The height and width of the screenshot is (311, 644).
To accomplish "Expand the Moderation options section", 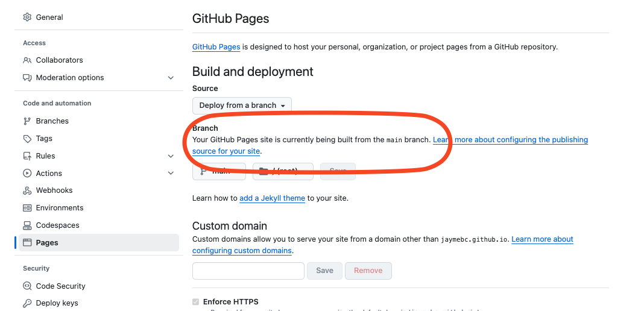I will point(171,78).
